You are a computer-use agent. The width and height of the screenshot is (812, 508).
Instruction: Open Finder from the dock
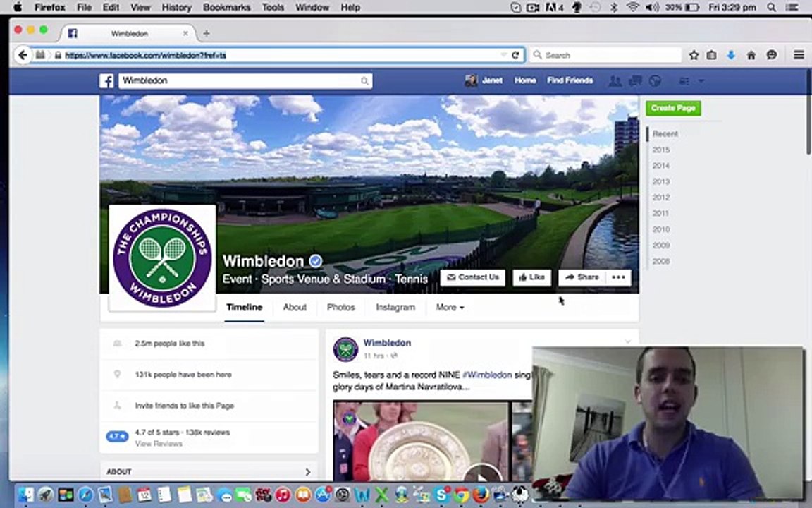tap(26, 494)
